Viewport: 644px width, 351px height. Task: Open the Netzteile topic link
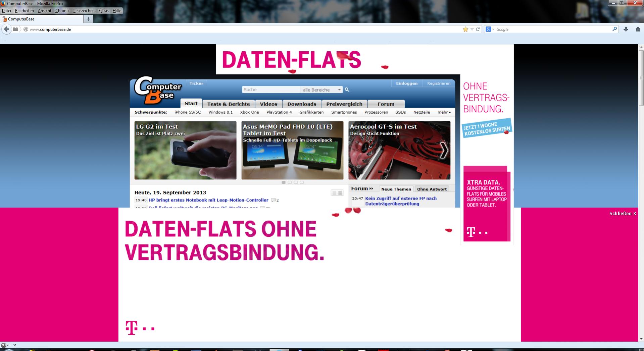422,112
